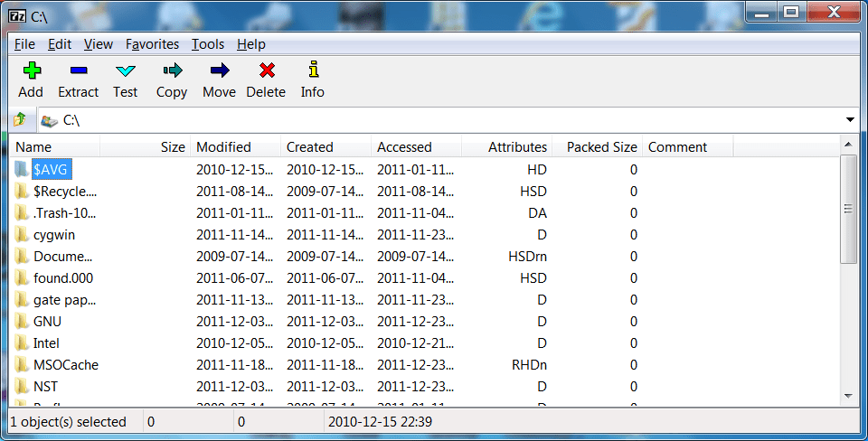This screenshot has width=868, height=441.
Task: Minimize the 7-Zip window
Action: coord(761,12)
